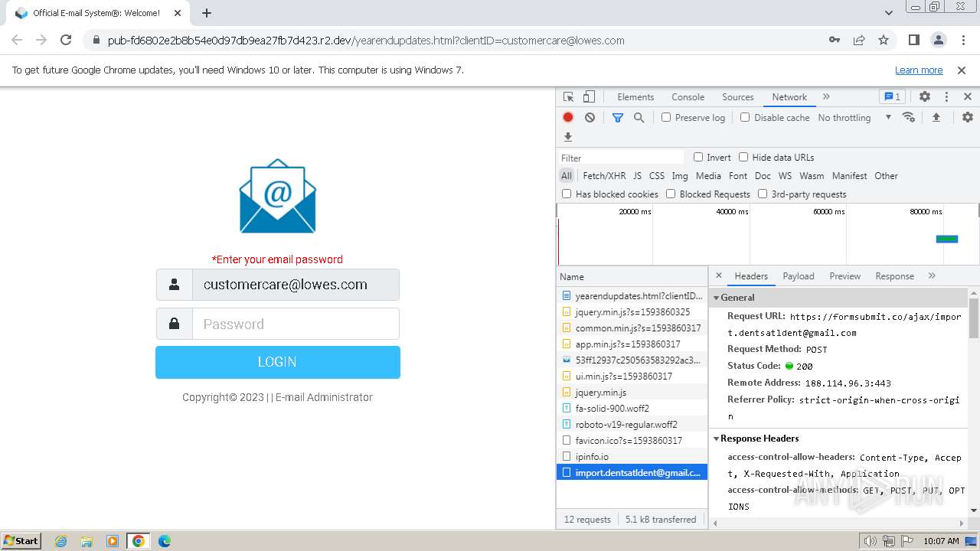Click the Import HAR upload arrow icon
This screenshot has height=551, width=980.
936,117
